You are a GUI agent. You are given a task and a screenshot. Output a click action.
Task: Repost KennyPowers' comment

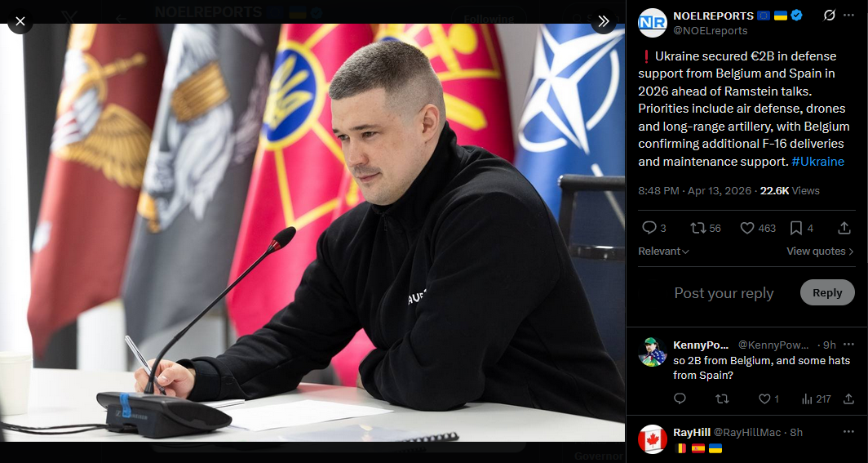coord(722,398)
